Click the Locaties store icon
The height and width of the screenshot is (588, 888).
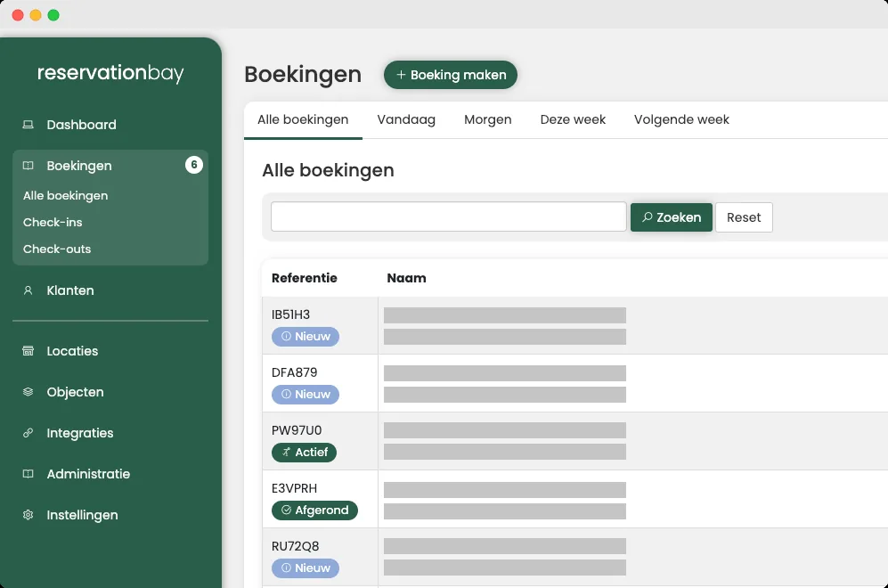click(28, 351)
